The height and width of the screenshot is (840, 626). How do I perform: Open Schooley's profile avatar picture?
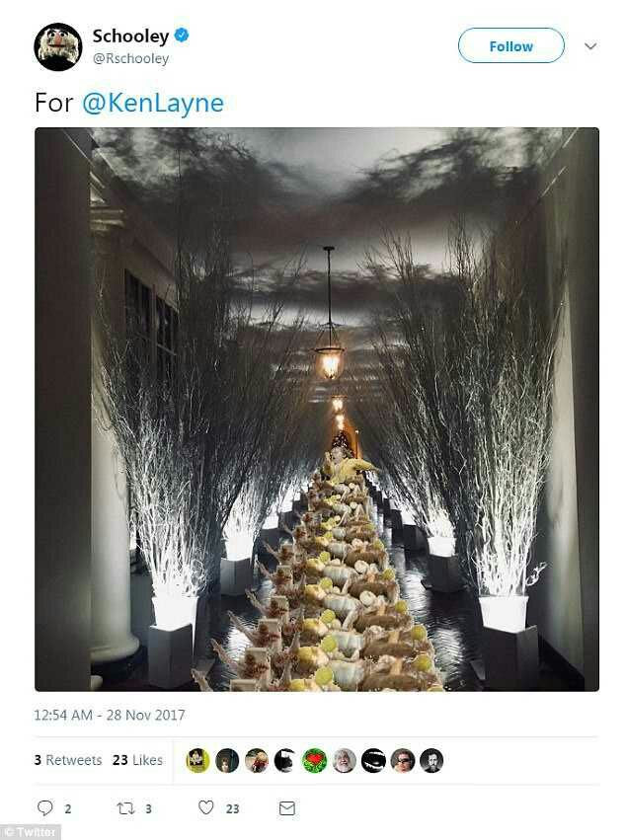[x=58, y=46]
